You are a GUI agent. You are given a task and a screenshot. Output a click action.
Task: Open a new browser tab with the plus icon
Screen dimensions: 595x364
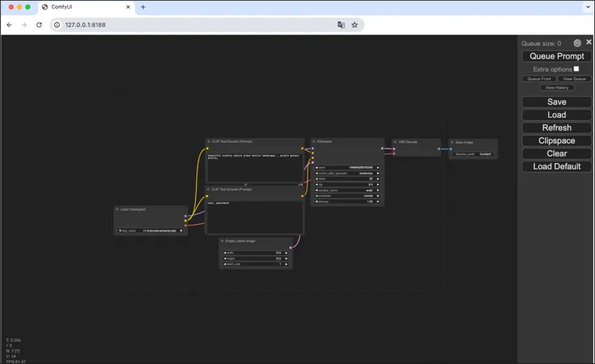pyautogui.click(x=143, y=7)
